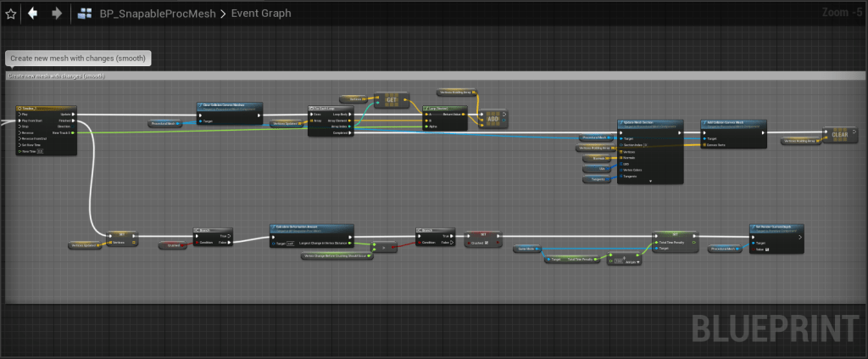Select the array ADD node
The width and height of the screenshot is (868, 359).
coord(492,119)
